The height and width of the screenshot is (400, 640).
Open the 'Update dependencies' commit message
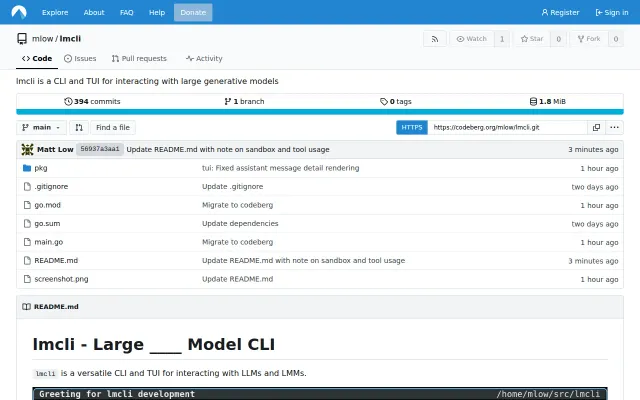point(240,223)
